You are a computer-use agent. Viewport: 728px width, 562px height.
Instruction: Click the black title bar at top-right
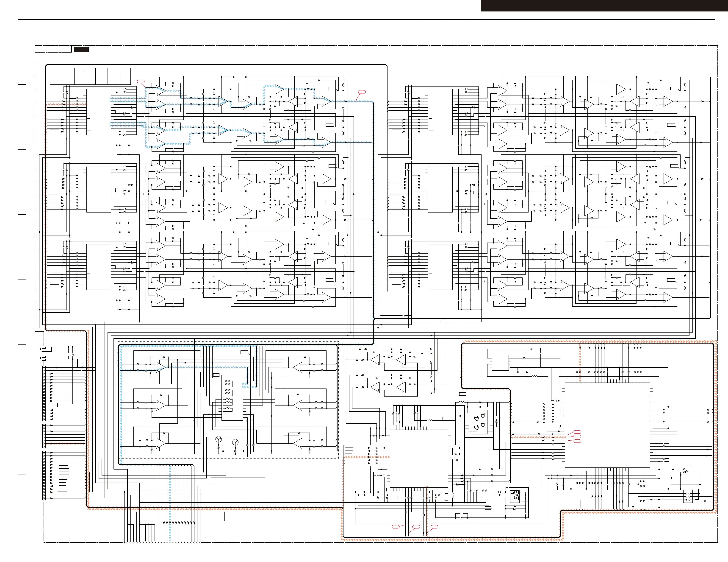(x=604, y=6)
